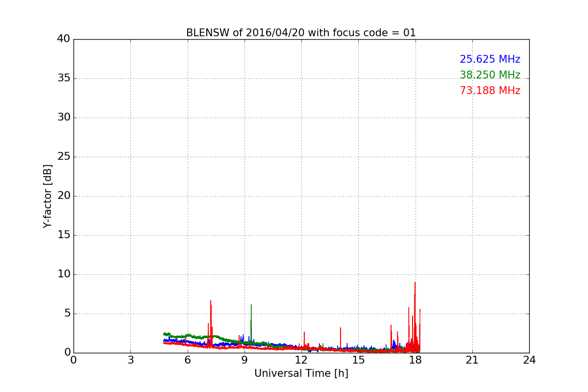Click the y-axis tick label 10
Image resolution: width=588 pixels, height=392 pixels.
64,274
